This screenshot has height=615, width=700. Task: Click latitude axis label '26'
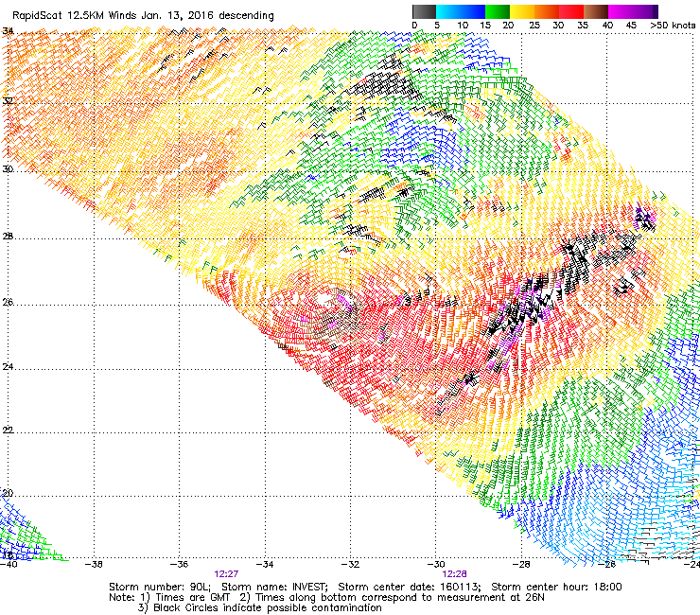8,303
